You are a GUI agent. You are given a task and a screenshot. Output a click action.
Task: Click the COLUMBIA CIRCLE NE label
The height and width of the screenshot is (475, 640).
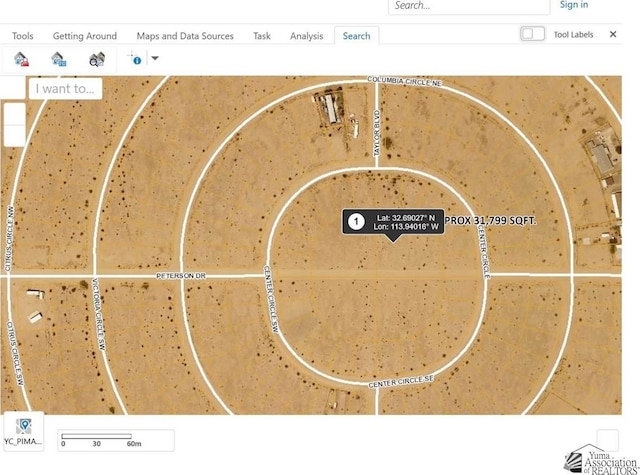pyautogui.click(x=404, y=81)
